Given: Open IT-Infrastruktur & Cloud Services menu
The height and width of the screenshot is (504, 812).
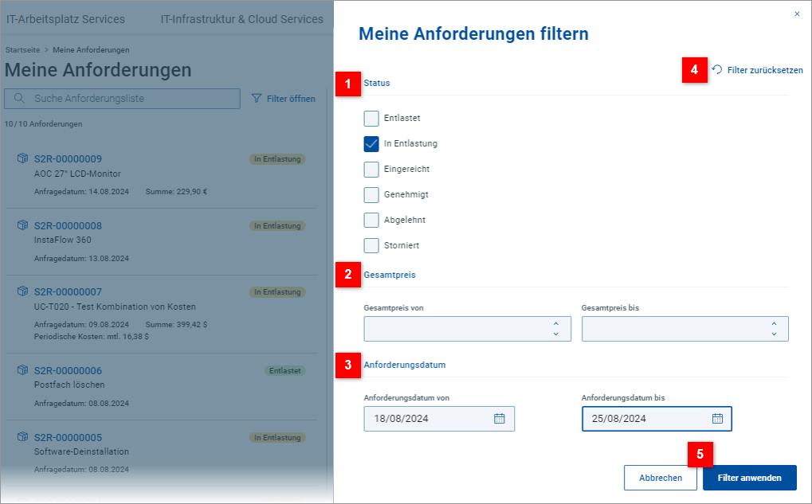Looking at the screenshot, I should (241, 19).
